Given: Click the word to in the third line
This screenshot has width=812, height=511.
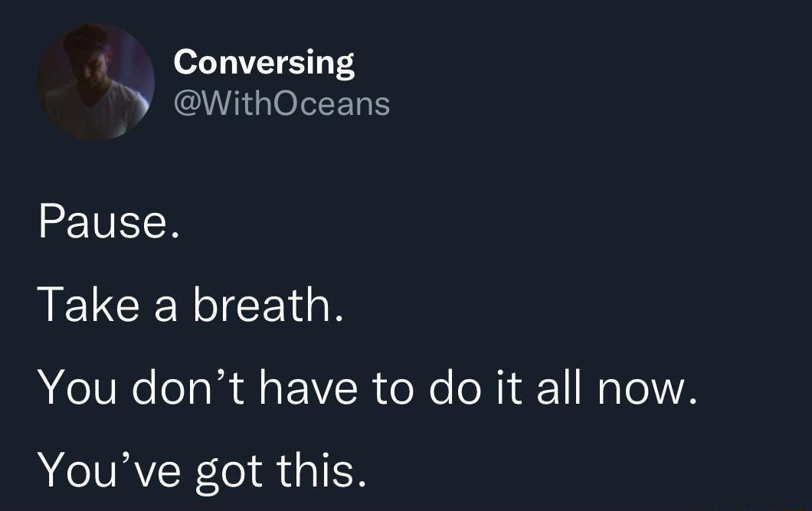Looking at the screenshot, I should coord(391,388).
